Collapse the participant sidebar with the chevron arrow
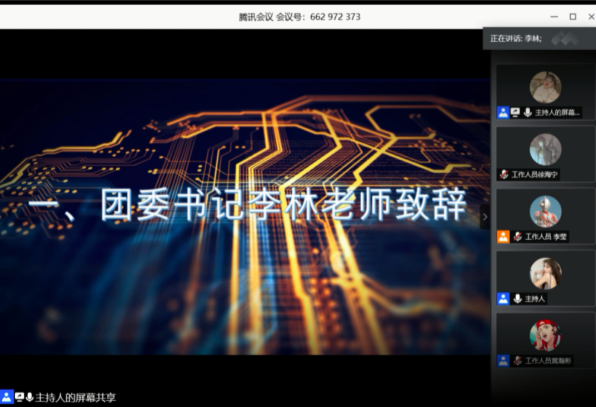The height and width of the screenshot is (407, 596). coord(485,217)
